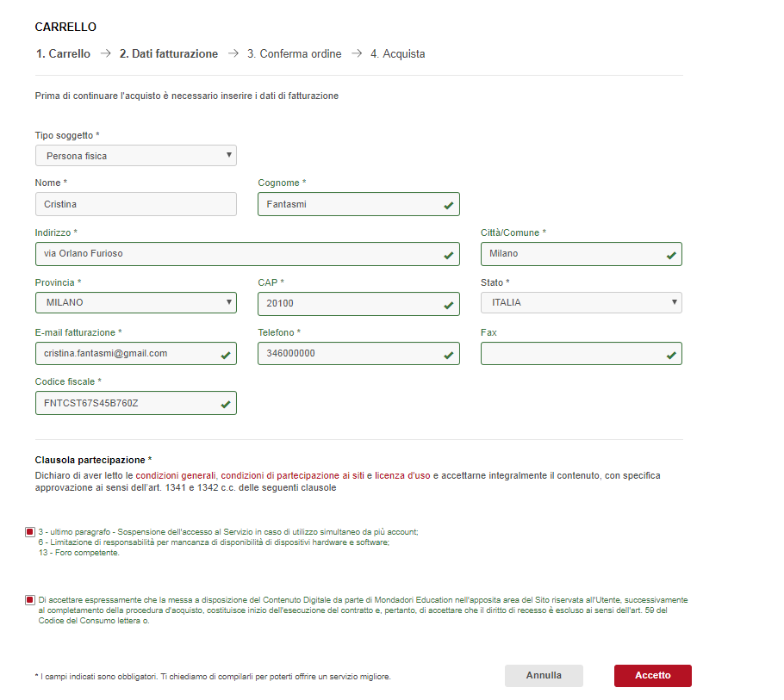Expand the Provincia MILANO dropdown
The image size is (784, 700).
coord(136,303)
